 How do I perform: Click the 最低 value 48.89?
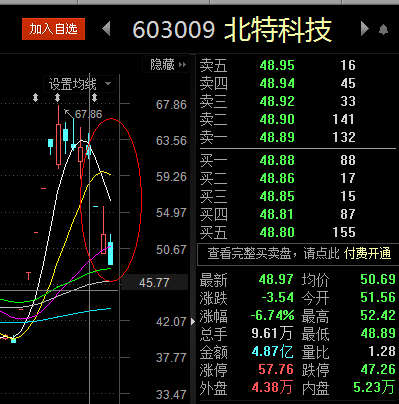pyautogui.click(x=378, y=333)
